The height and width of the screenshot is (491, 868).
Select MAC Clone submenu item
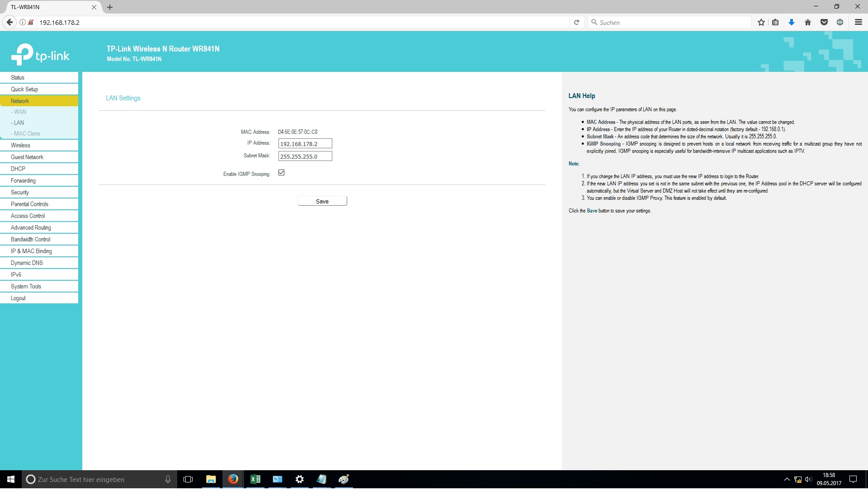pos(27,133)
